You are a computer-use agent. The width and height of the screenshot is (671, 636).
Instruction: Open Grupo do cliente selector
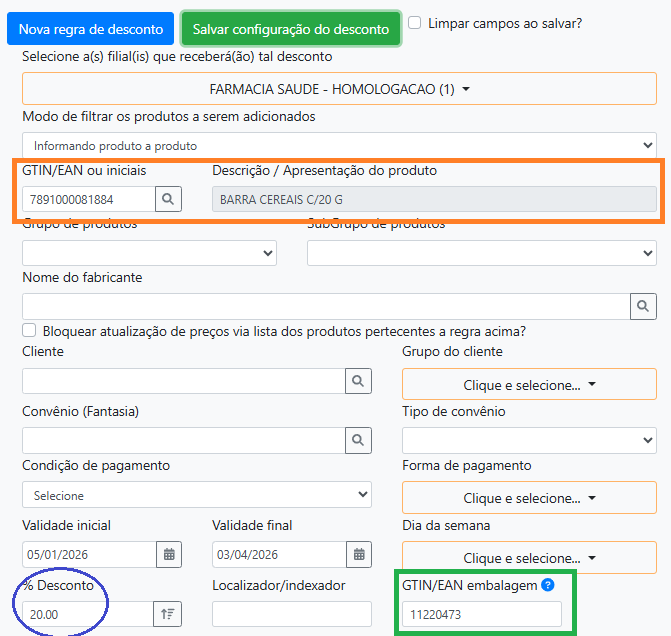point(528,384)
